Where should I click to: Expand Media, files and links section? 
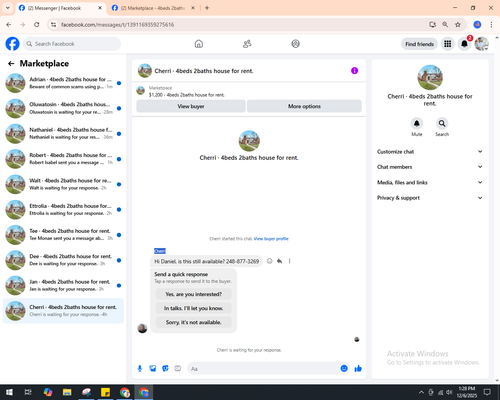[430, 182]
